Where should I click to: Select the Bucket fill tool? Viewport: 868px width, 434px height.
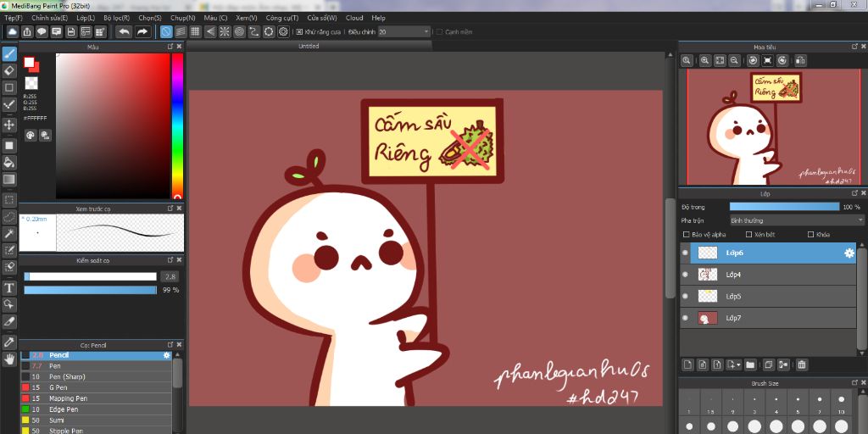9,162
